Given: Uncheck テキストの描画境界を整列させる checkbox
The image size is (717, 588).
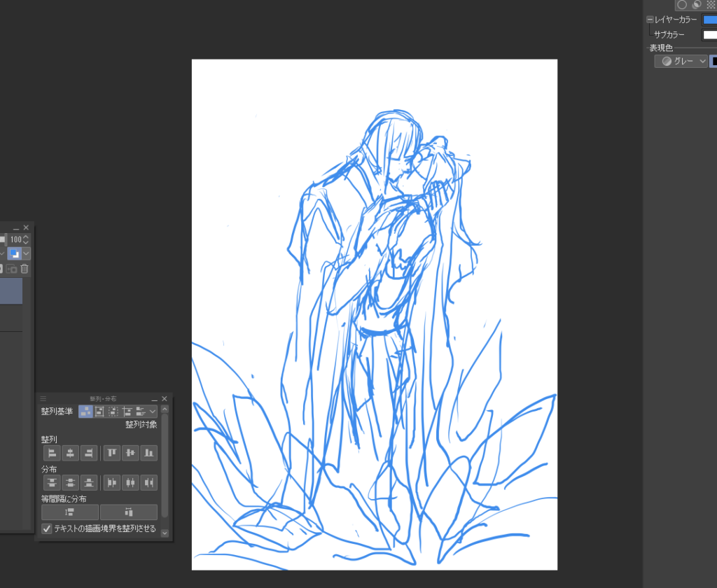Looking at the screenshot, I should click(47, 528).
